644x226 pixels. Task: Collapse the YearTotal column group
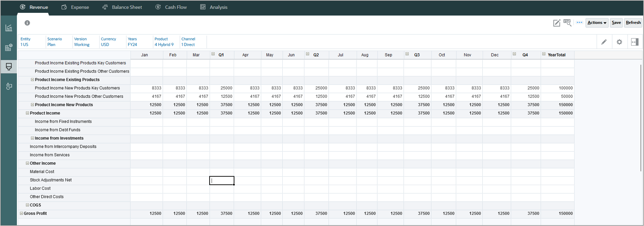coord(544,54)
